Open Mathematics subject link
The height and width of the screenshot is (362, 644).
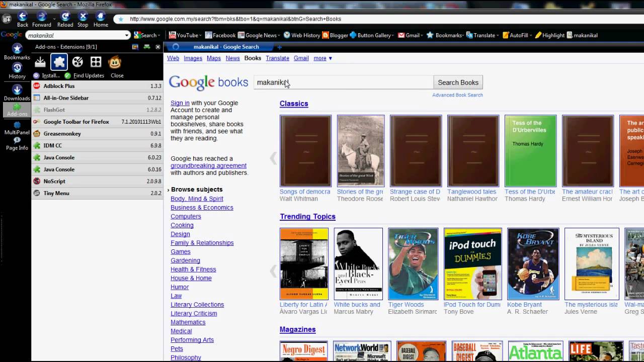coord(188,322)
